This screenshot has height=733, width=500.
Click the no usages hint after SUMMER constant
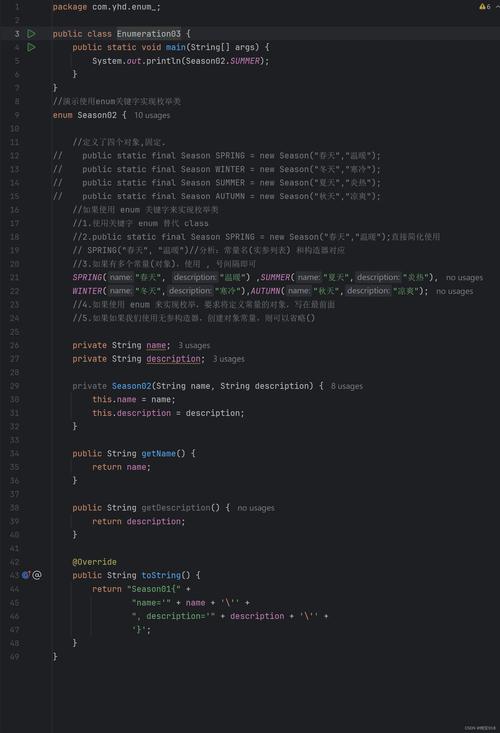point(464,278)
